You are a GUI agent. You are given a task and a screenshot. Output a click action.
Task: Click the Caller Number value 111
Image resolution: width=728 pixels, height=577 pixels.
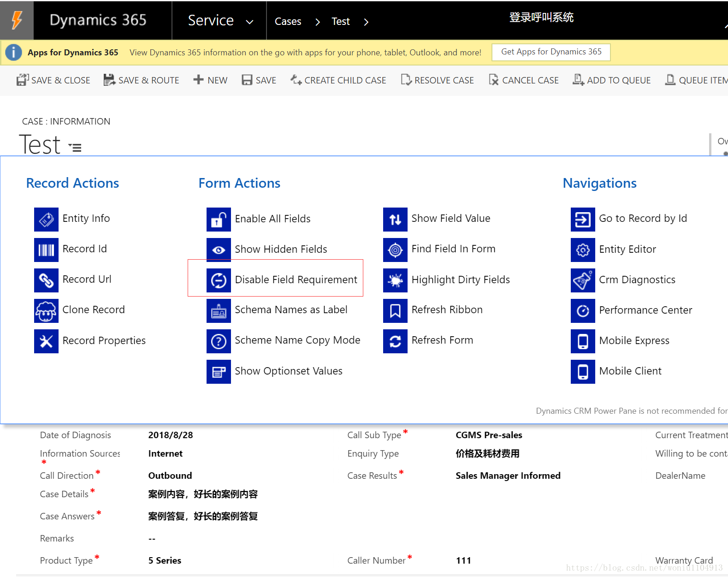[463, 561]
